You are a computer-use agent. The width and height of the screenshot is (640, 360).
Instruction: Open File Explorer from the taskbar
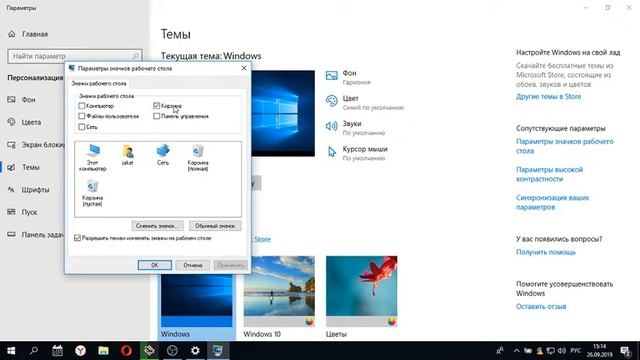pyautogui.click(x=103, y=351)
